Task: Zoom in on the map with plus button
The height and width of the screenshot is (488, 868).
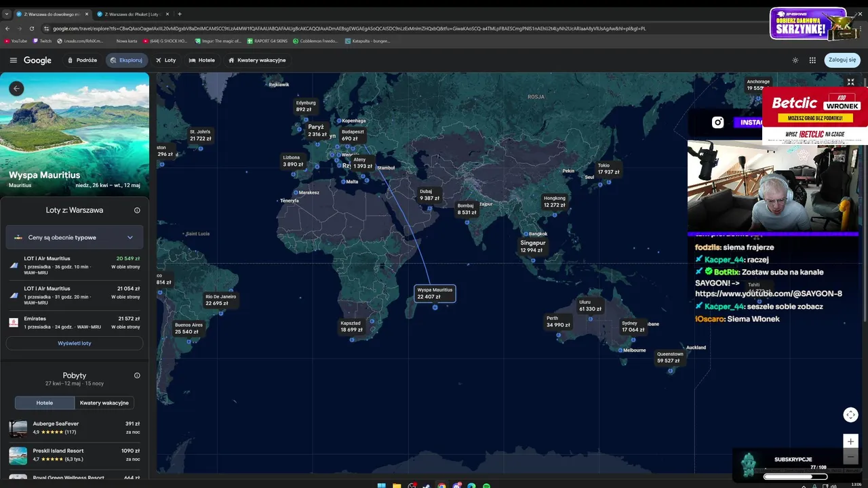Action: [x=850, y=441]
